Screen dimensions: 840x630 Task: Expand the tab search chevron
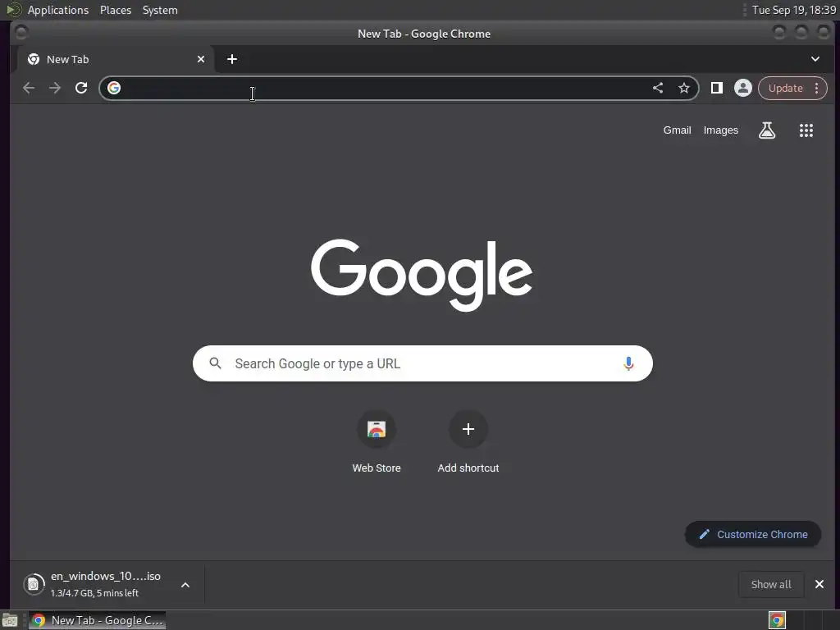point(815,59)
